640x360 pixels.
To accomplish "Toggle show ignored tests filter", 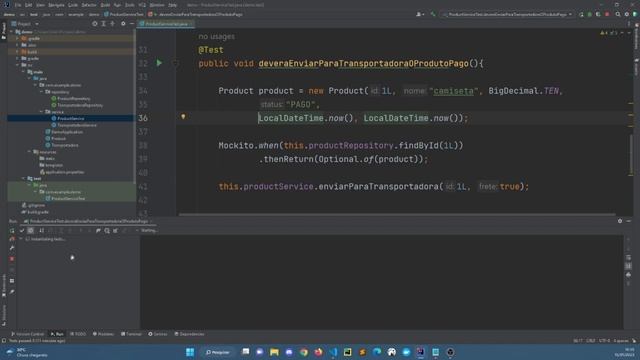I will [31, 231].
